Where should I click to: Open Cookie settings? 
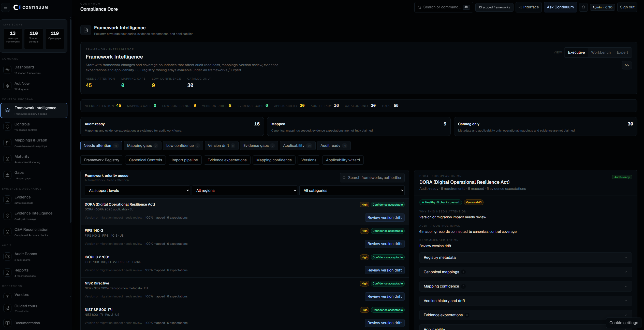[x=624, y=323]
